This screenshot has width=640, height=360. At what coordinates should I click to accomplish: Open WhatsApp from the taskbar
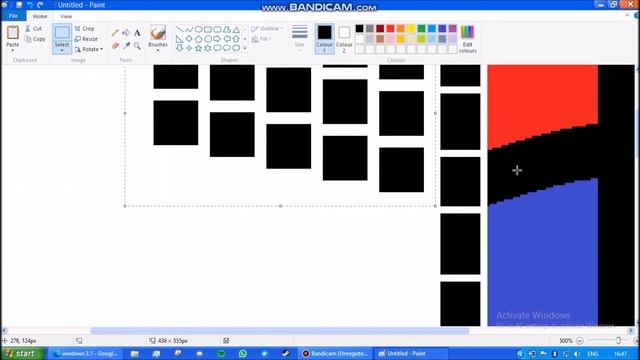coord(243,353)
